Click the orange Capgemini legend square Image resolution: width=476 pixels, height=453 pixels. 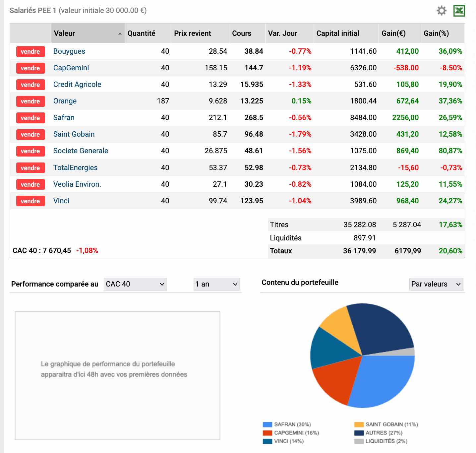coord(267,433)
